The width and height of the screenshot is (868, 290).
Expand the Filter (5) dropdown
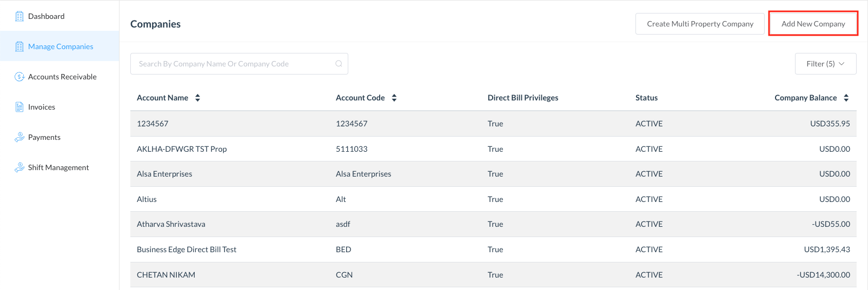tap(825, 64)
